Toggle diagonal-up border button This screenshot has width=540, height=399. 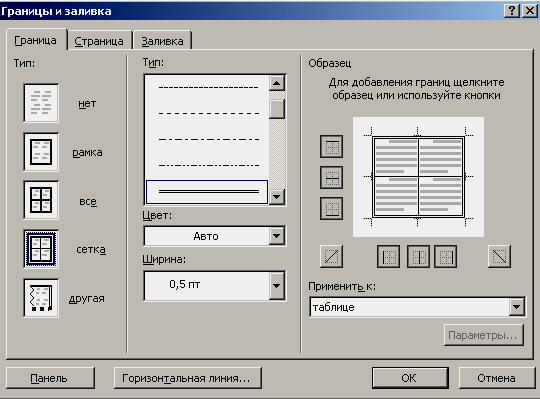coord(331,256)
